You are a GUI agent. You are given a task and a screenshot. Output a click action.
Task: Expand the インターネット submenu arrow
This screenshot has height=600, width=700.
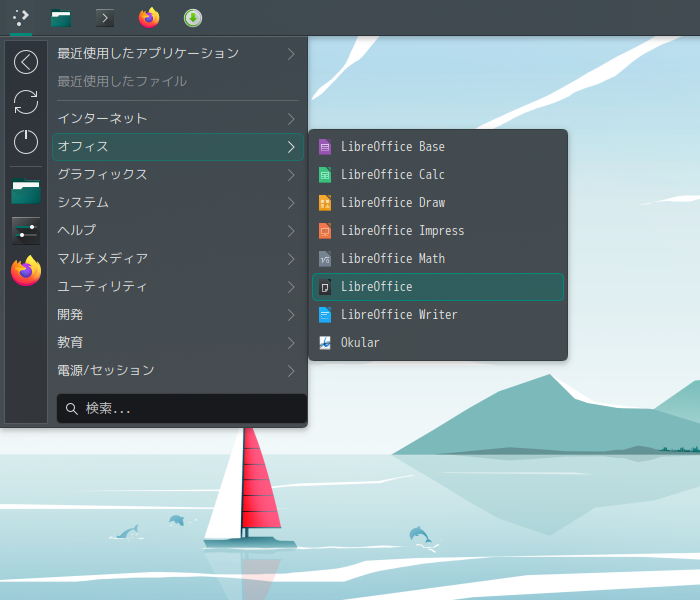(x=291, y=119)
